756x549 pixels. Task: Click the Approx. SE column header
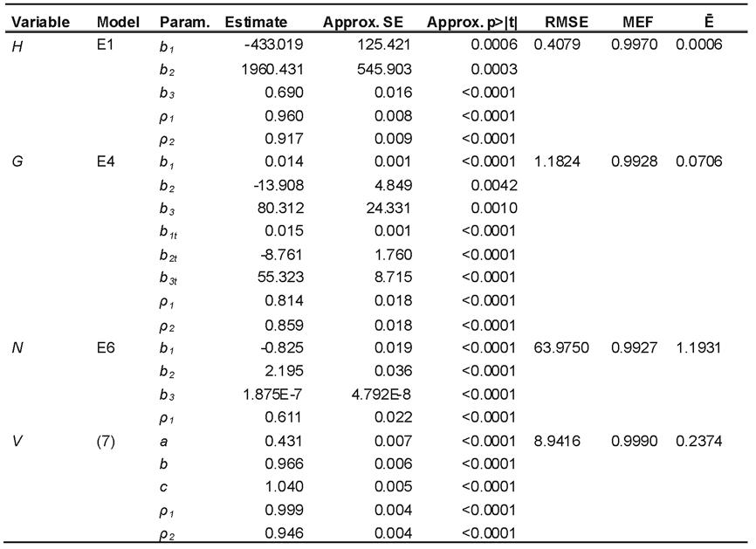(363, 22)
